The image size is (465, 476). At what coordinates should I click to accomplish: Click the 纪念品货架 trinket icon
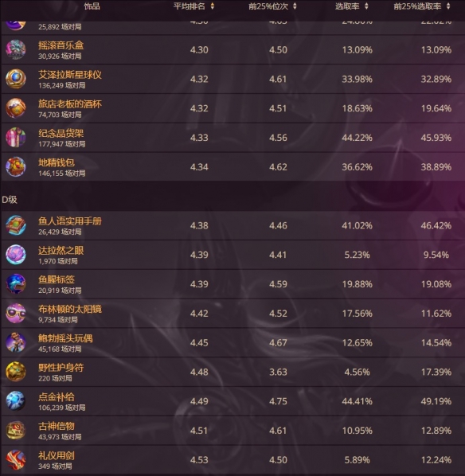(15, 138)
